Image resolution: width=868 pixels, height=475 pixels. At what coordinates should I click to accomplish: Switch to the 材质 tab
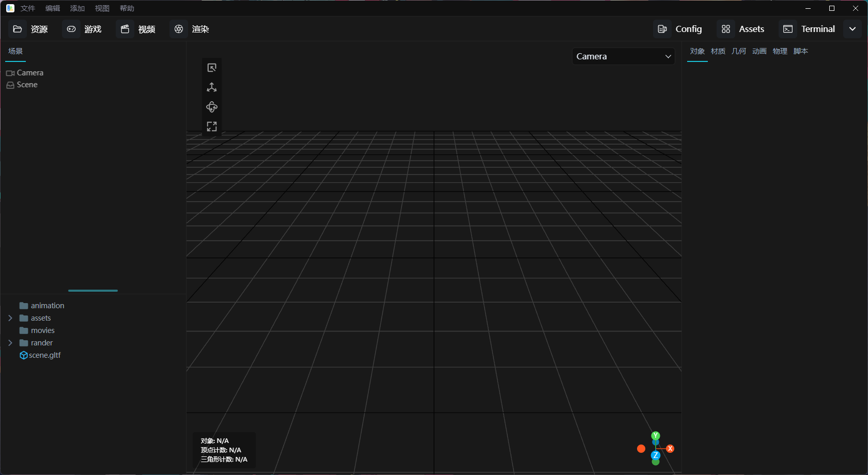718,51
